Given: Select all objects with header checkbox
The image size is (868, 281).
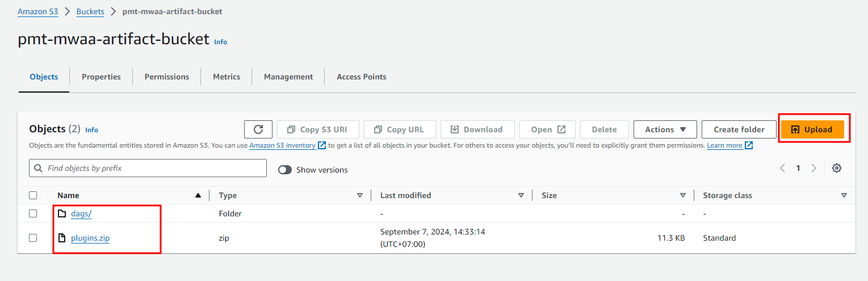Looking at the screenshot, I should pos(33,195).
